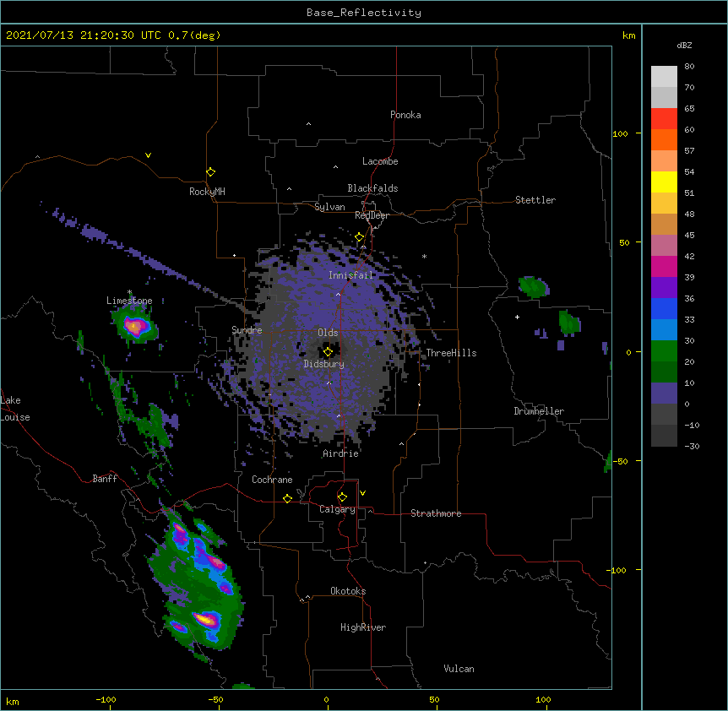Click the green 20–30 dBZ legend swatch
The image size is (728, 711).
pos(664,351)
